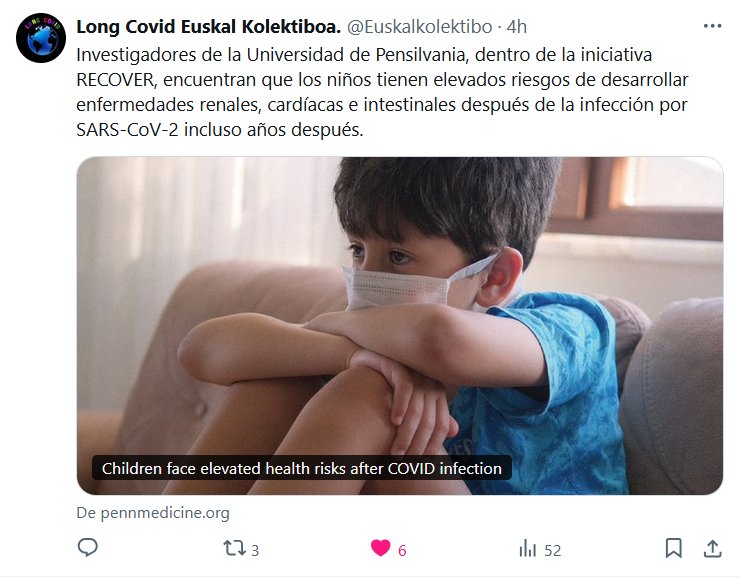Click the text line mentioning SARS-CoV-2
Screen dimensions: 740x578
click(220, 129)
